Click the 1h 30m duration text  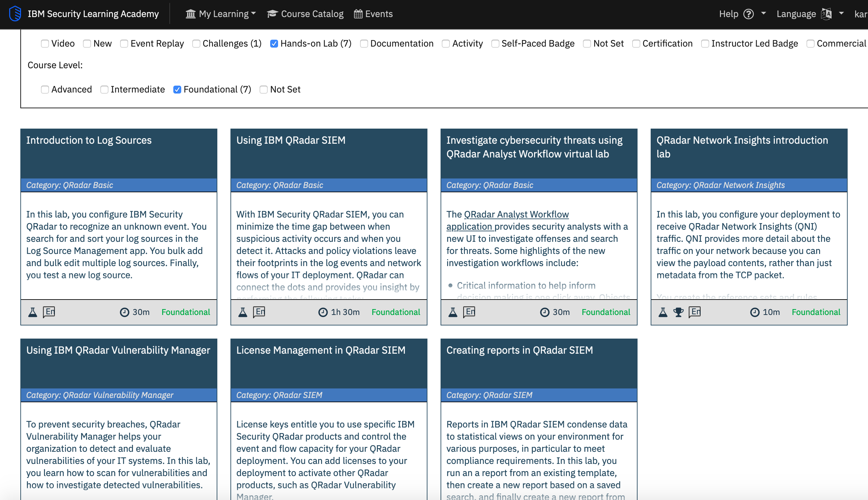(345, 312)
